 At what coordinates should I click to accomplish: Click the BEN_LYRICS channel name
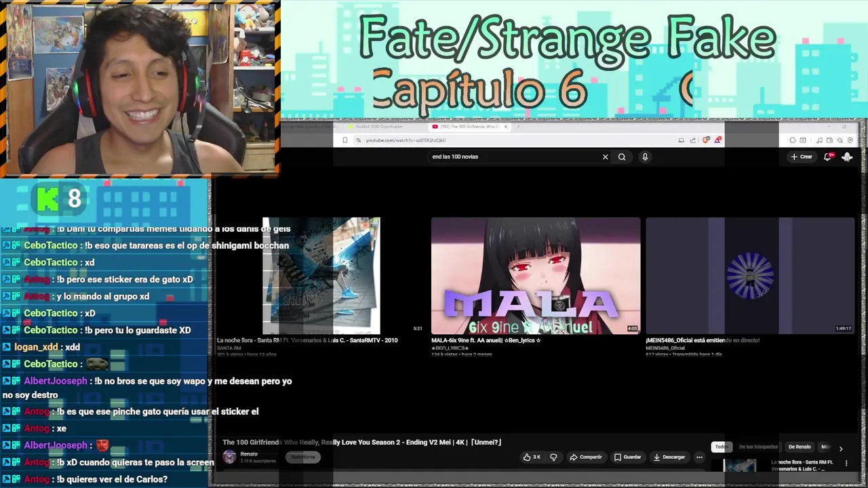(450, 348)
